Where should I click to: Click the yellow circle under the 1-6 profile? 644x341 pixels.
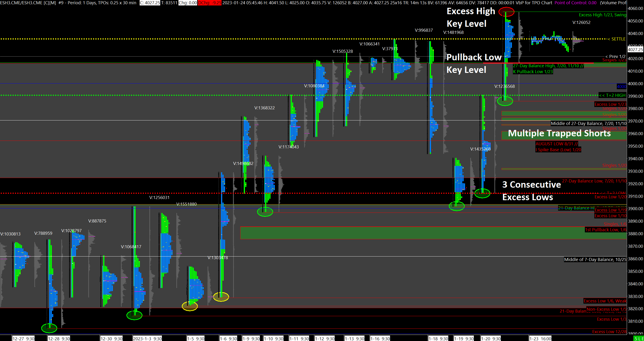(x=221, y=297)
